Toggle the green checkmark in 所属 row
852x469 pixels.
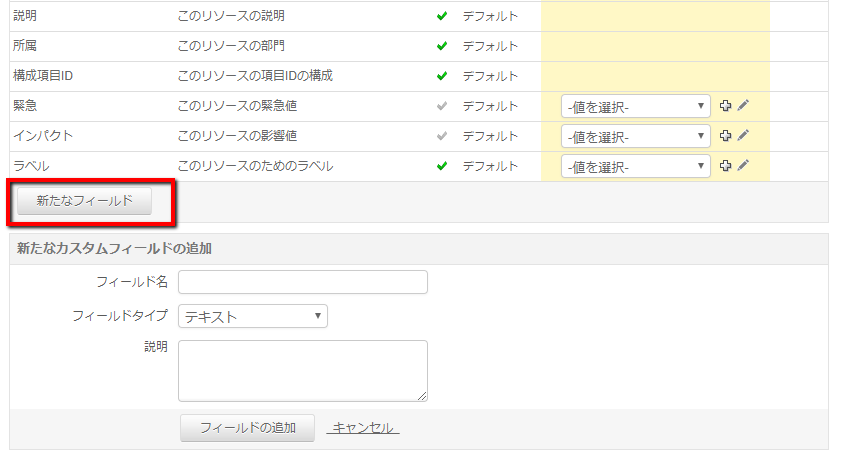point(442,46)
